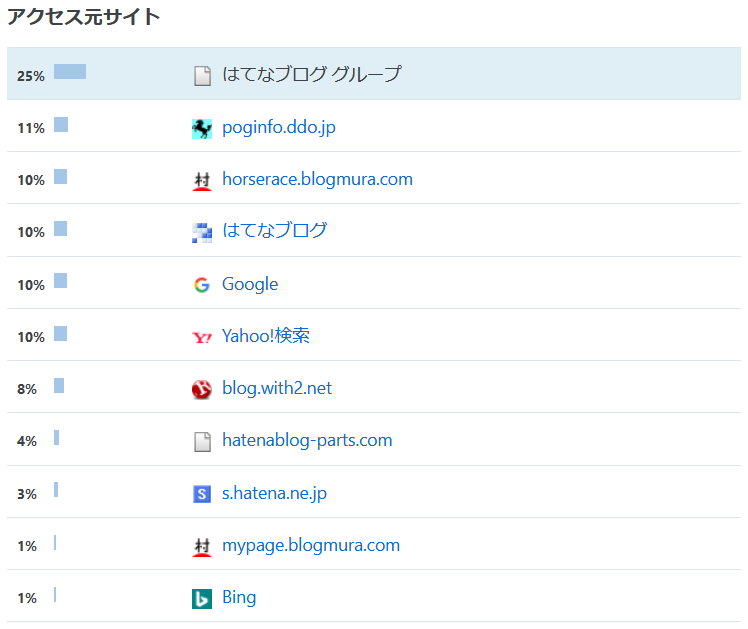Open the Google referrer link
Image resolution: width=748 pixels, height=629 pixels.
pyautogui.click(x=250, y=284)
